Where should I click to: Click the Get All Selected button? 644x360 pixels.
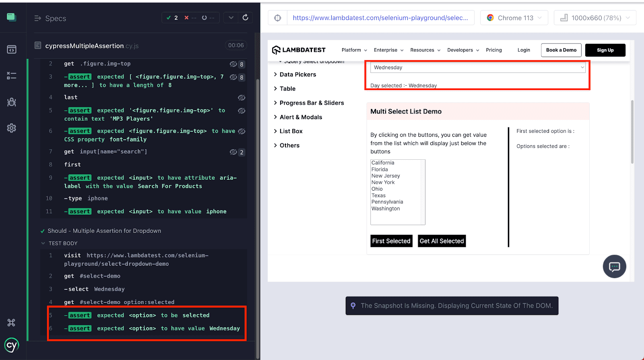pyautogui.click(x=442, y=241)
